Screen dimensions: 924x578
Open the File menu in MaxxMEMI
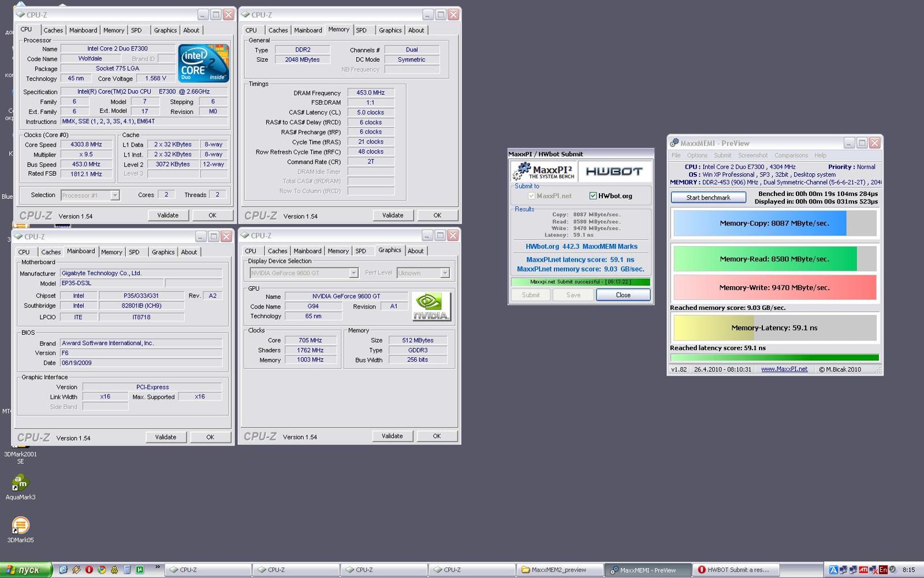click(676, 155)
